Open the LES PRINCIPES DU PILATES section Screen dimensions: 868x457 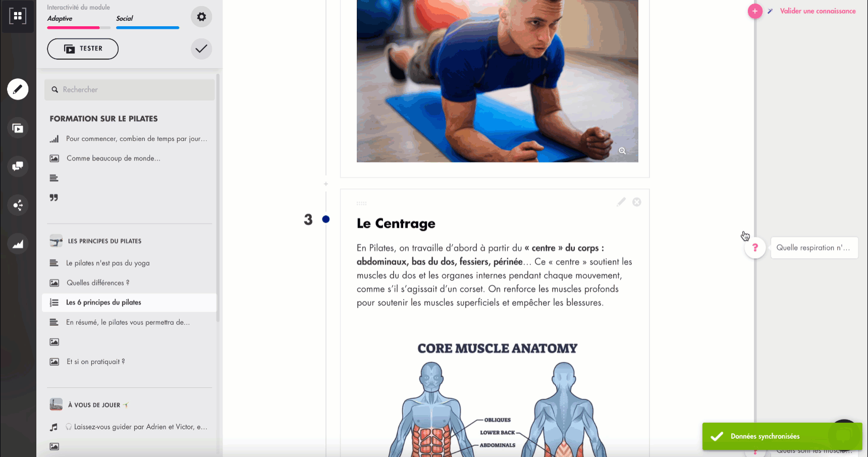click(104, 241)
